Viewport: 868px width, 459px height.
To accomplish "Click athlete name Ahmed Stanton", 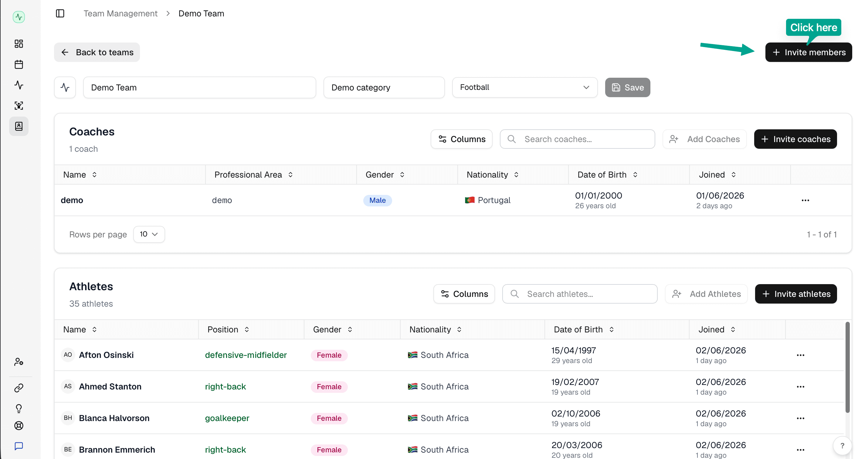I will [x=110, y=387].
